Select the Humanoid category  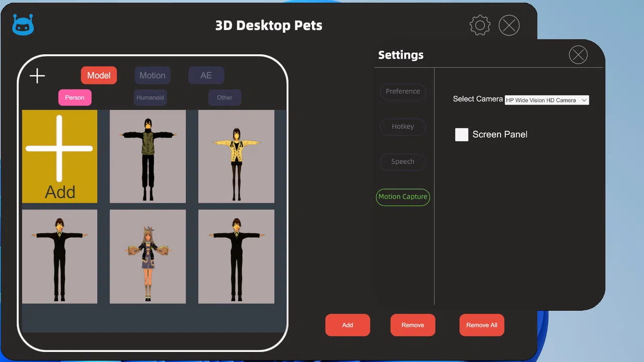coord(150,98)
